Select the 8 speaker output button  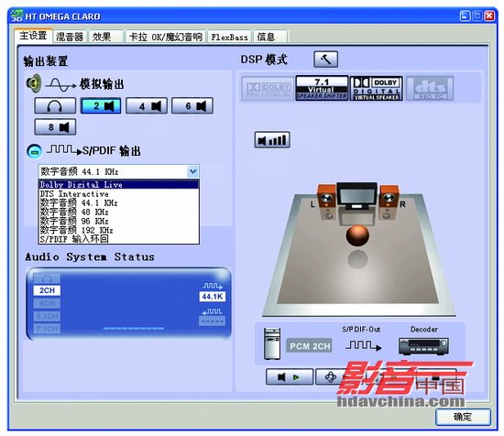point(55,127)
